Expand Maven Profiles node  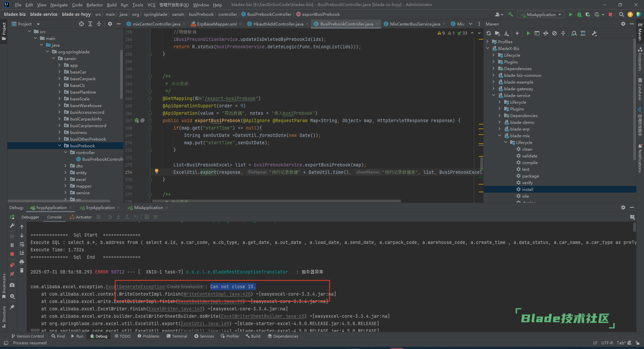coord(488,42)
